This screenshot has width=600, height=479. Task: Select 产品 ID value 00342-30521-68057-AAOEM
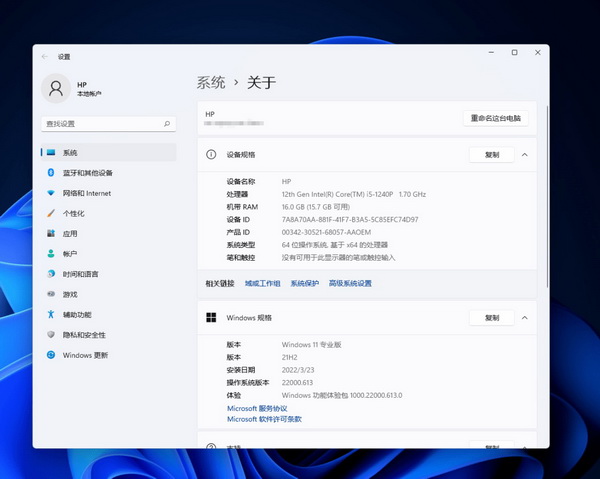click(x=326, y=232)
